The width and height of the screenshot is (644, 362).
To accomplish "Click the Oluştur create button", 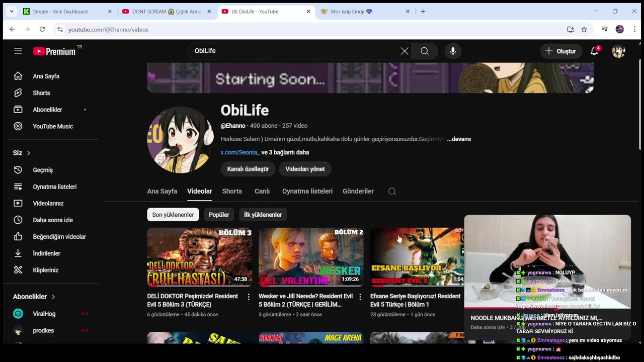I will pos(560,51).
